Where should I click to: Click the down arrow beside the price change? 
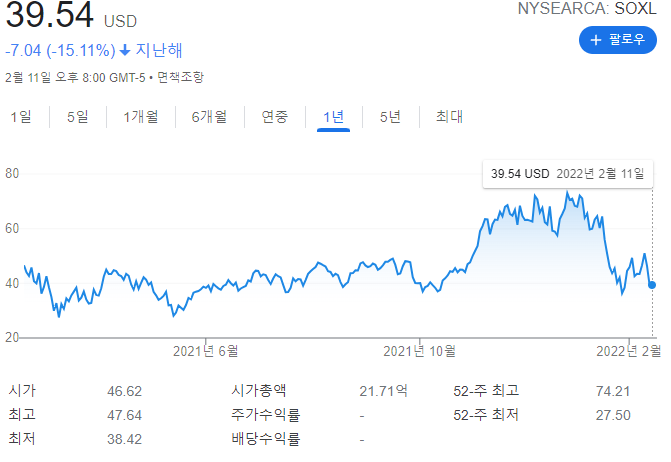(125, 50)
